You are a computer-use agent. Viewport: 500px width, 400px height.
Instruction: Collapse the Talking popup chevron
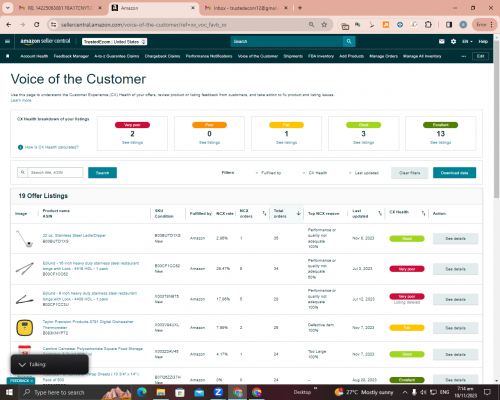tap(22, 364)
